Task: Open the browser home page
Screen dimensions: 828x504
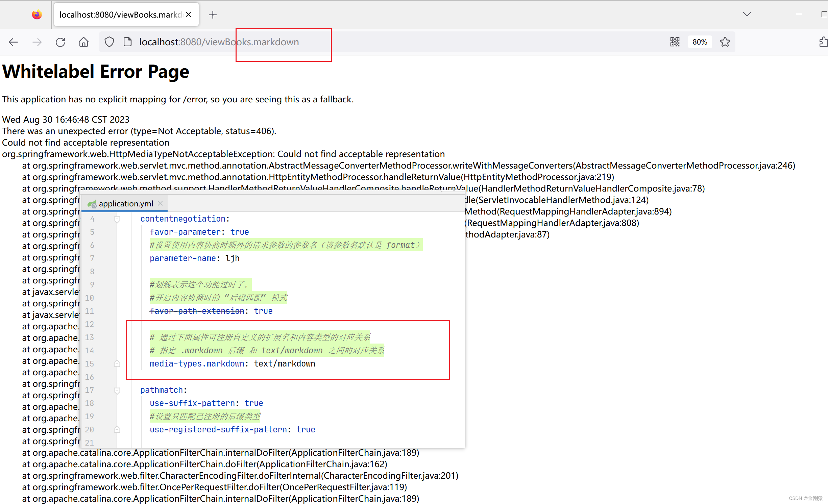Action: tap(83, 42)
